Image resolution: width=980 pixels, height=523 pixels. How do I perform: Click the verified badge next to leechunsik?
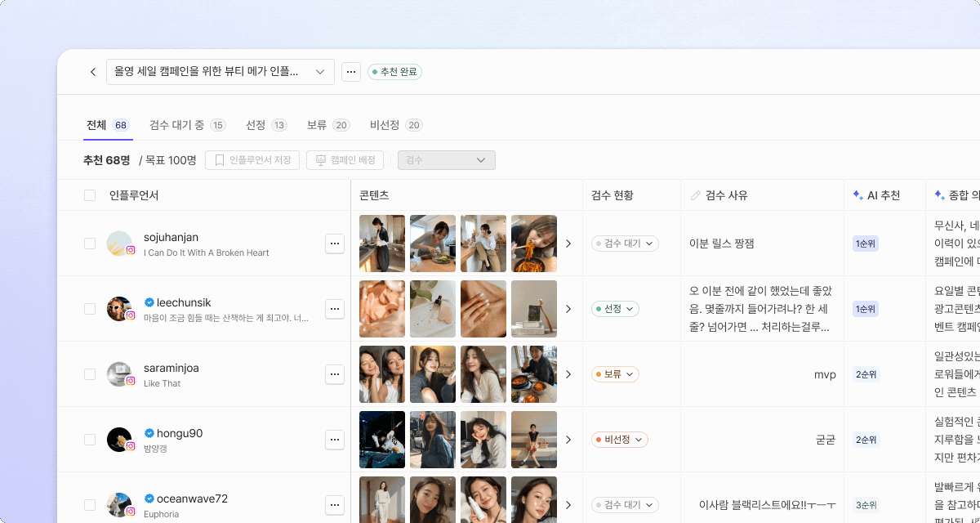pos(149,302)
